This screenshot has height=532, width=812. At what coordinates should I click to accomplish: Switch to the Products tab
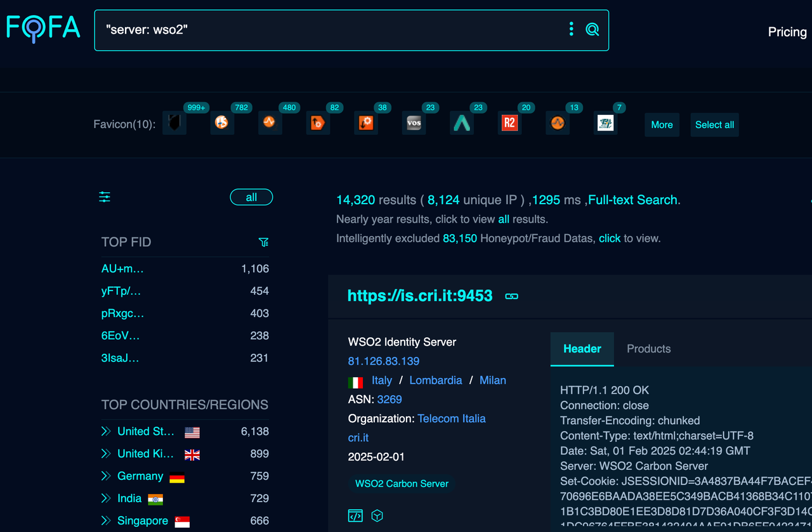648,349
